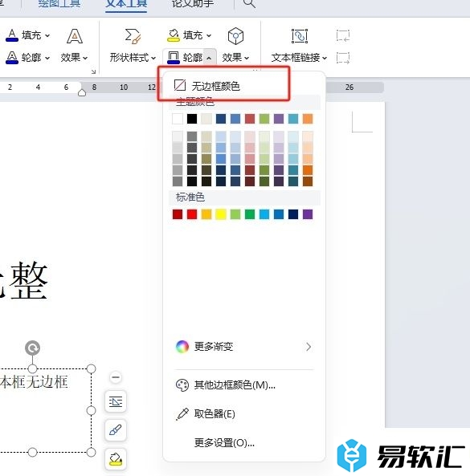Click the text box bottom-right corner handle
Screen dimensions: 470x476
(x=91, y=452)
